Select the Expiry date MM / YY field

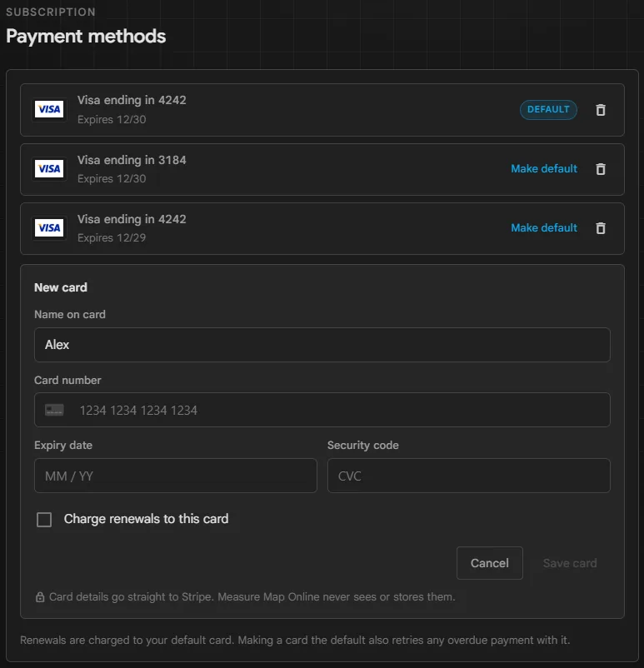tap(176, 476)
